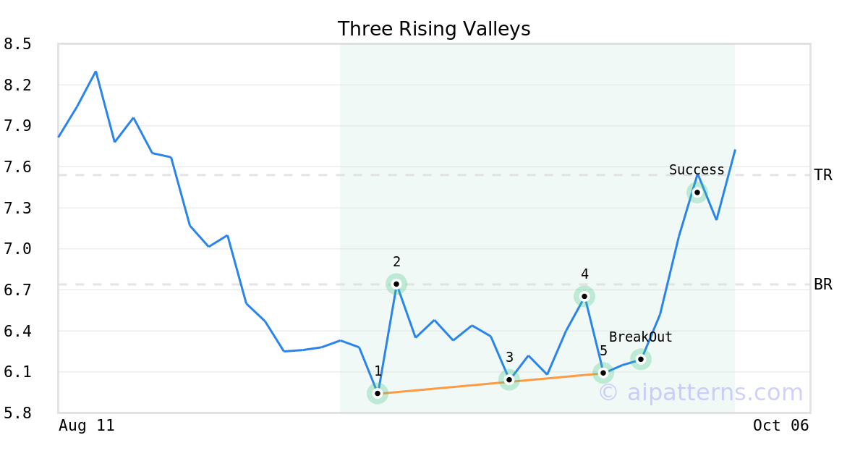The image size is (868, 456).
Task: Click valley marker point 1
Action: [378, 394]
